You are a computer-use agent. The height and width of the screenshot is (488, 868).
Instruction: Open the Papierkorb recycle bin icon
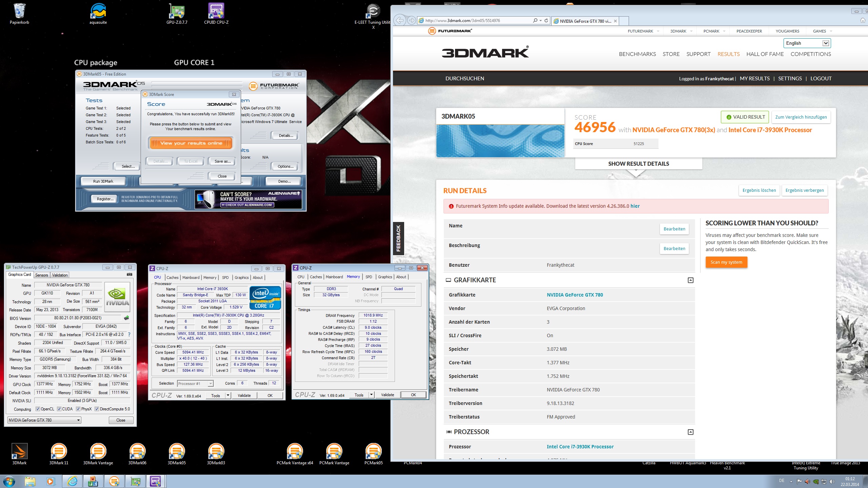19,14
